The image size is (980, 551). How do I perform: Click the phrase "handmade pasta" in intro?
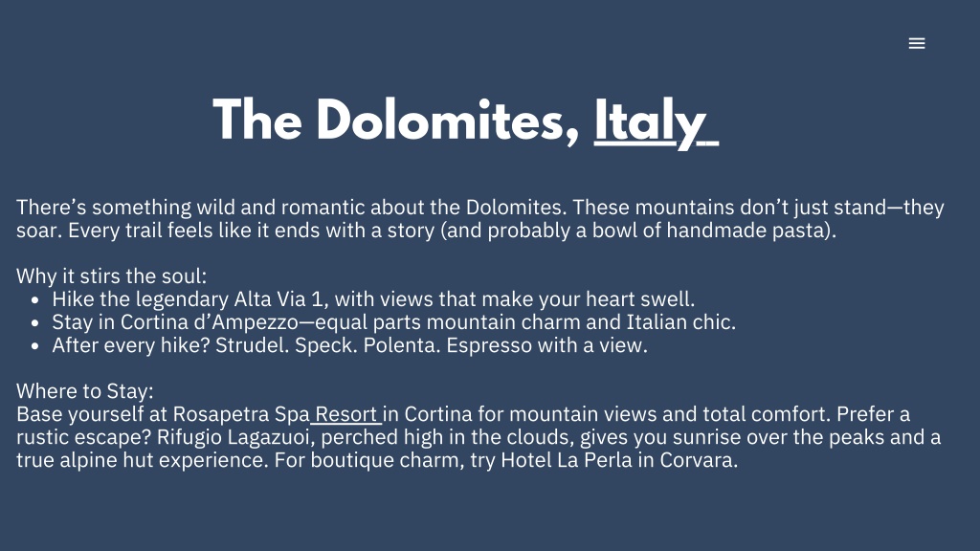(x=747, y=231)
